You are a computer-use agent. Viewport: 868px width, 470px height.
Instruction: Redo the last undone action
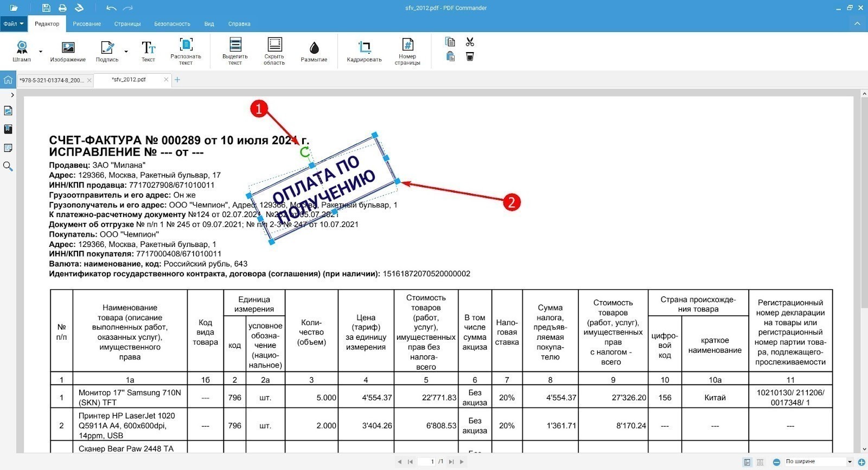[127, 8]
